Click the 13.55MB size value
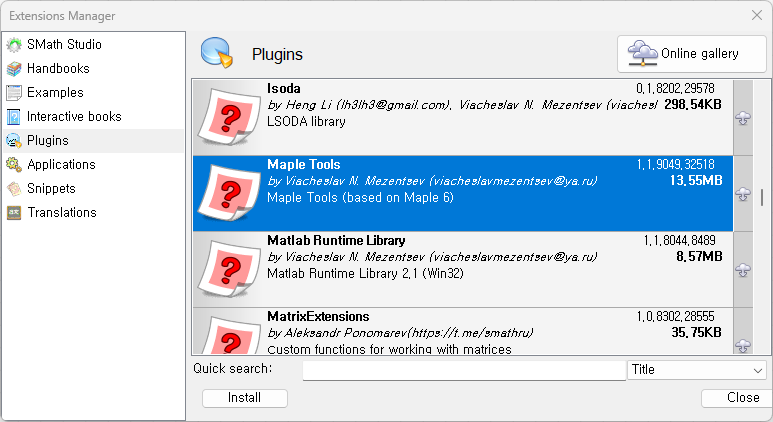The image size is (773, 422). click(x=696, y=180)
